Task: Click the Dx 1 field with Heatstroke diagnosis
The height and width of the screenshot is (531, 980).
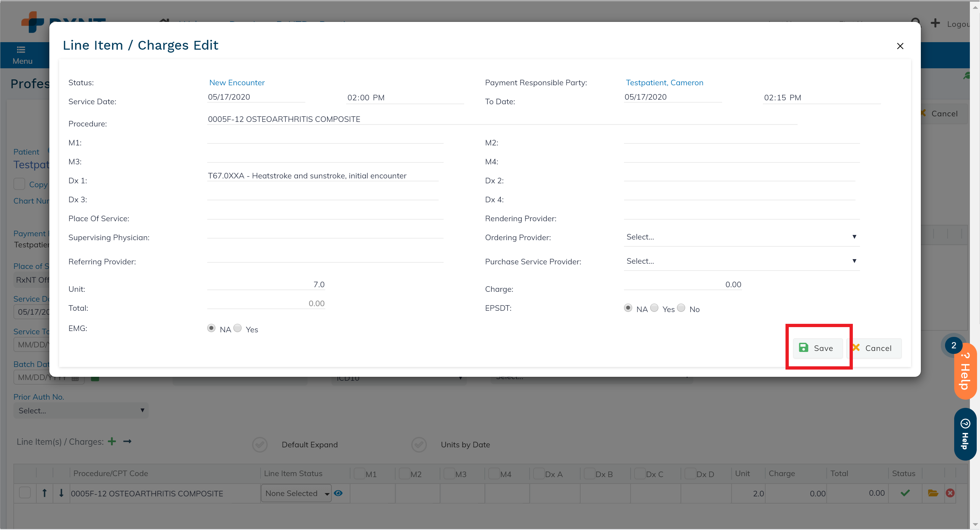Action: pos(323,176)
